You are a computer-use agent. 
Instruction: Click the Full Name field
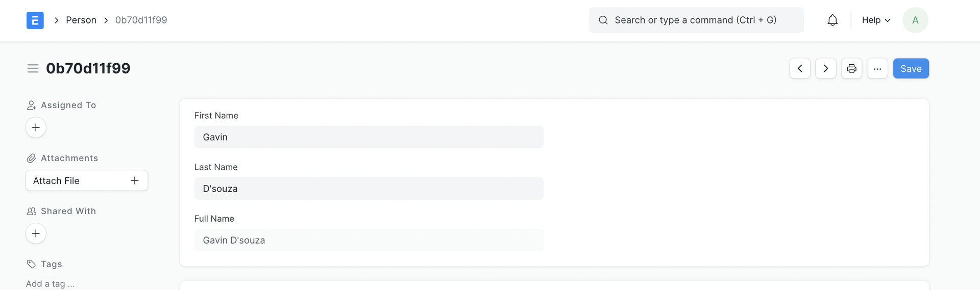tap(369, 240)
